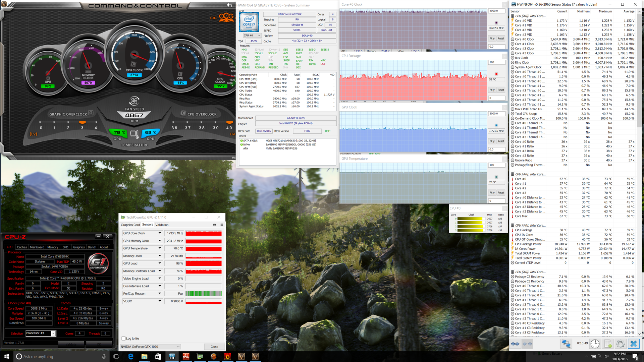The height and width of the screenshot is (362, 644).
Task: Click the color square of GPU Clock graph
Action: (x=496, y=125)
